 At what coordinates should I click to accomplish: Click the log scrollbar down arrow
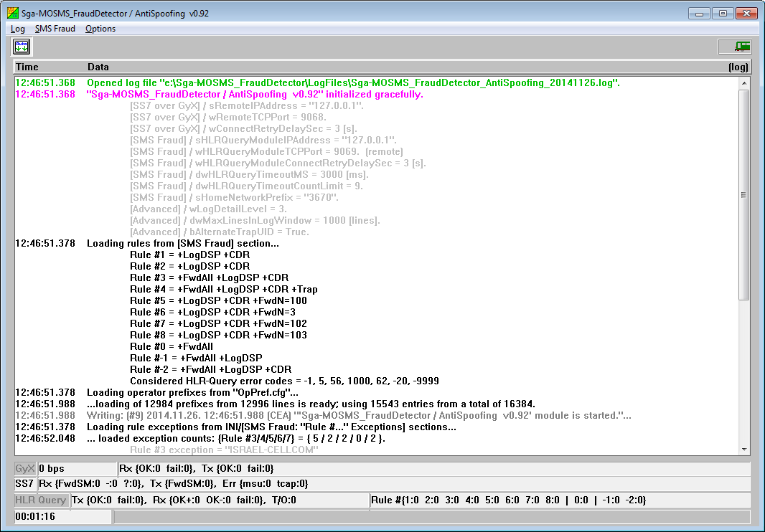pos(744,449)
